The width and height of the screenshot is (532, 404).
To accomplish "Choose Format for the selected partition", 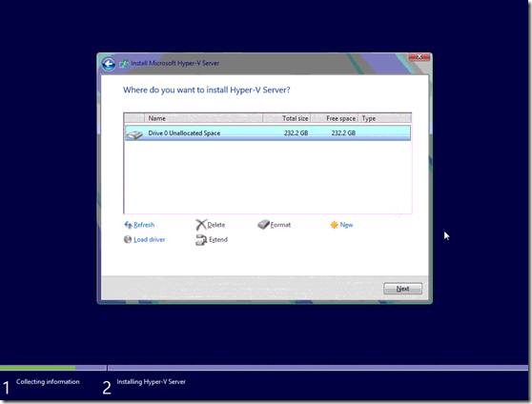I will coord(280,225).
